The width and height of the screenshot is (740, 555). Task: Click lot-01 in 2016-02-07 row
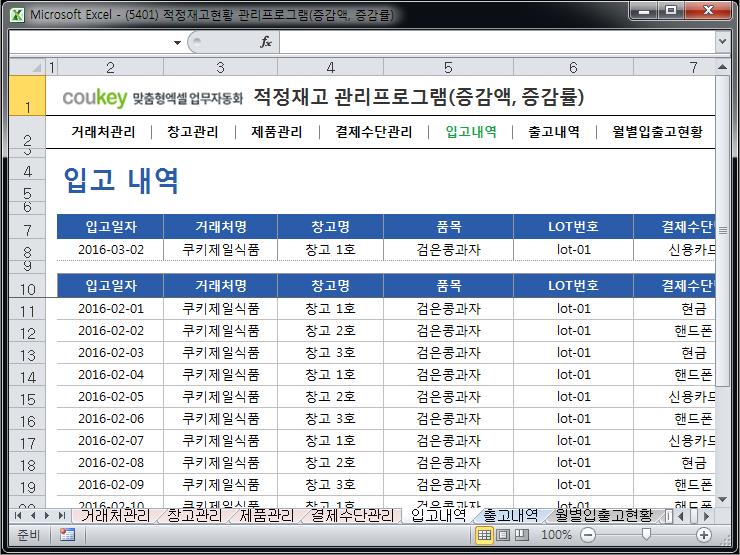[x=573, y=441]
